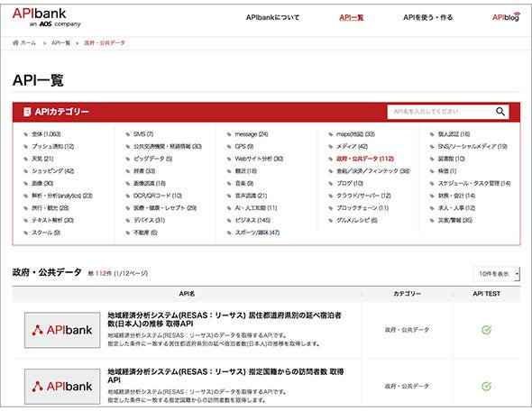The width and height of the screenshot is (532, 411).
Task: Open the APIbank thumbnail of the 居住都道府県別 API
Action: coord(62,330)
